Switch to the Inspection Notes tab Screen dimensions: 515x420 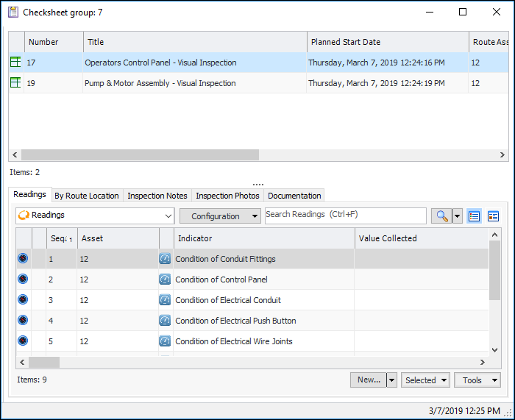pos(157,196)
